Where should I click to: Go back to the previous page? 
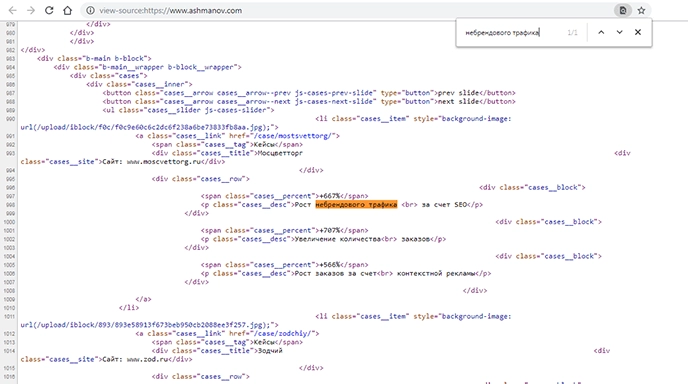[12, 10]
